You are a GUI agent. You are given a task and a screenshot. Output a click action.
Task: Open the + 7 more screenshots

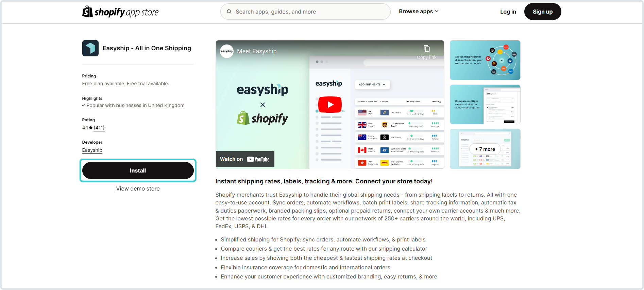(x=485, y=149)
